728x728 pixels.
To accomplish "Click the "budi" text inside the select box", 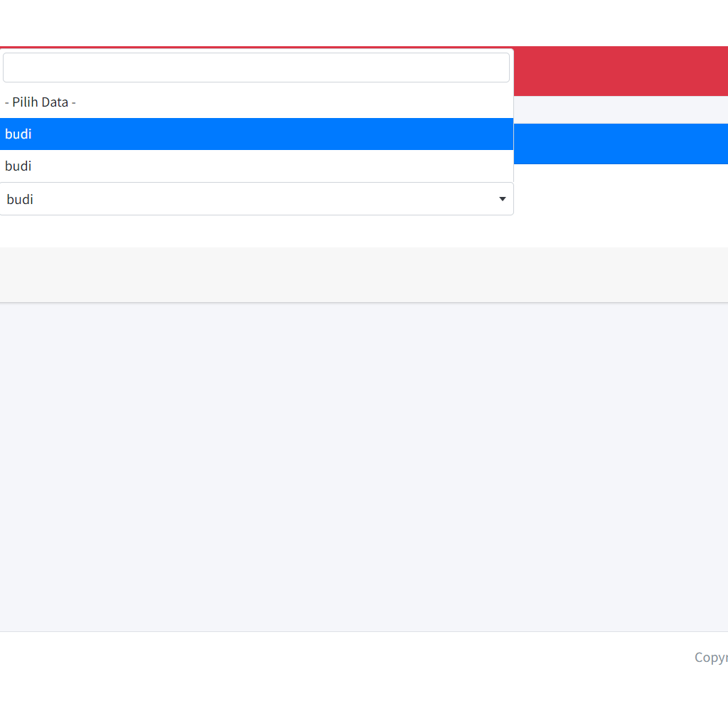I will point(20,200).
